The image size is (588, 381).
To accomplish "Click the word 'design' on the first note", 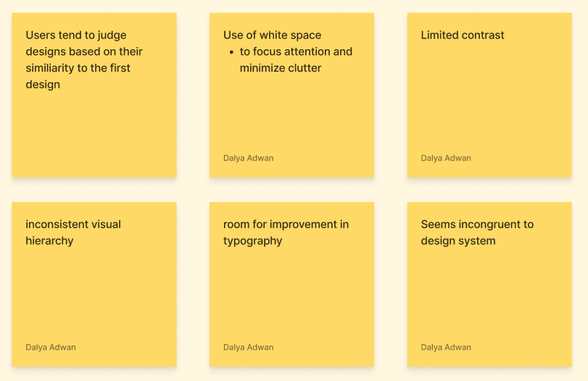I will coord(43,85).
